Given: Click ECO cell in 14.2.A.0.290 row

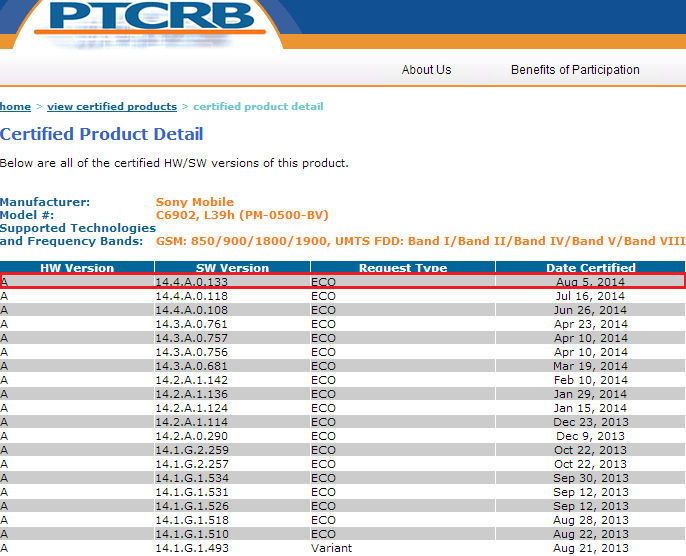Looking at the screenshot, I should click(323, 436).
